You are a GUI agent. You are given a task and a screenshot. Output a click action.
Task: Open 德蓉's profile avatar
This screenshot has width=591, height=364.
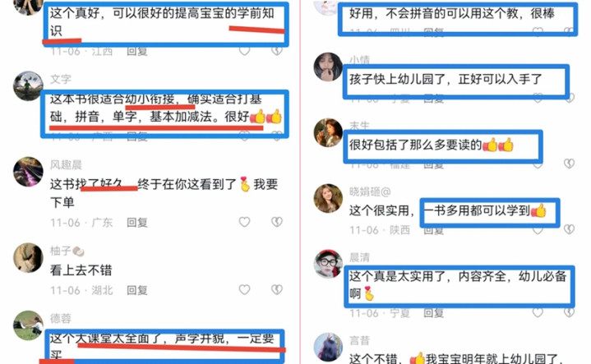pos(28,325)
